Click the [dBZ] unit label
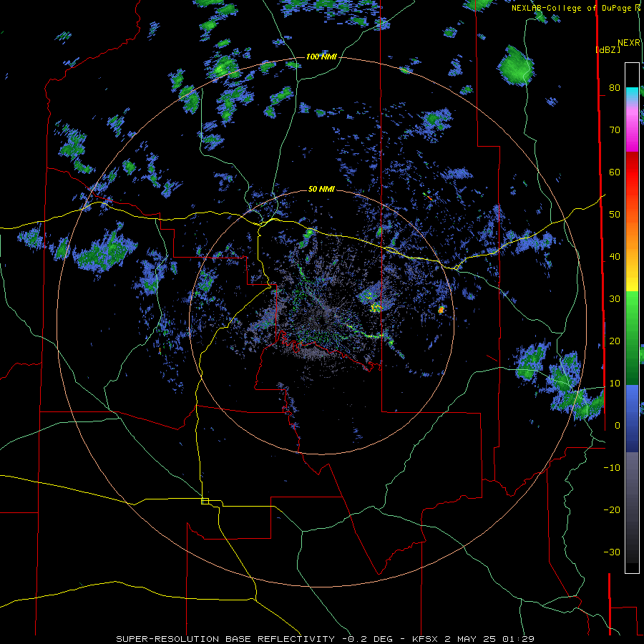 coord(608,50)
